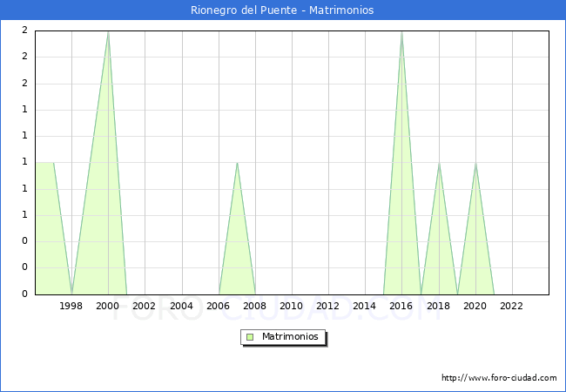Image resolution: width=566 pixels, height=392 pixels.
Task: Click the data peak at year 2020
Action: tap(475, 163)
